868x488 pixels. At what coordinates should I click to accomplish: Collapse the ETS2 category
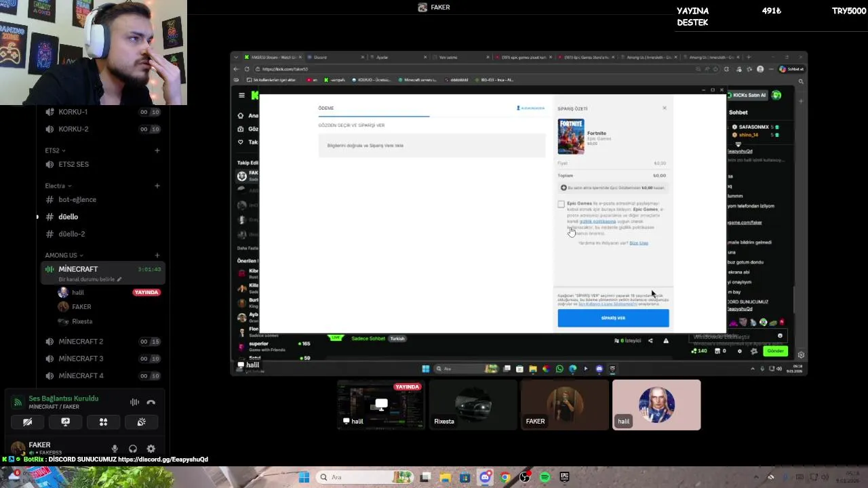pos(55,150)
